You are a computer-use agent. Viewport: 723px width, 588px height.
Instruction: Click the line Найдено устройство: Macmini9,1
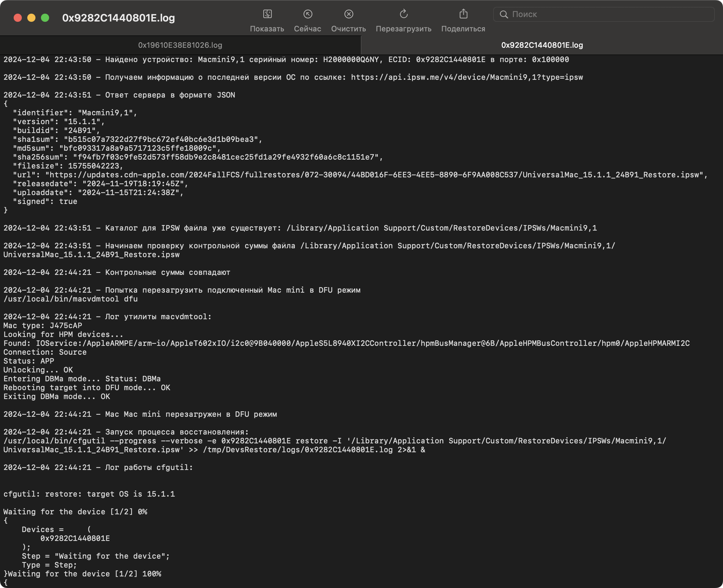286,60
